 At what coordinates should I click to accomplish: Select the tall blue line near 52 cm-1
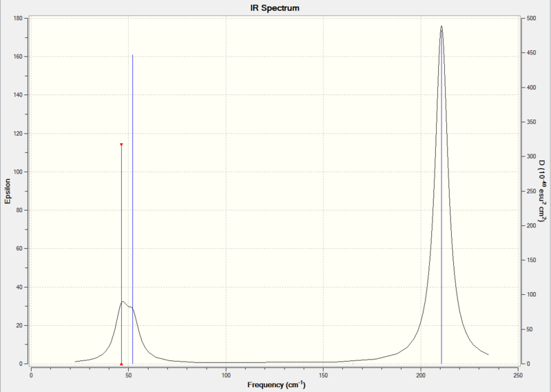132,209
